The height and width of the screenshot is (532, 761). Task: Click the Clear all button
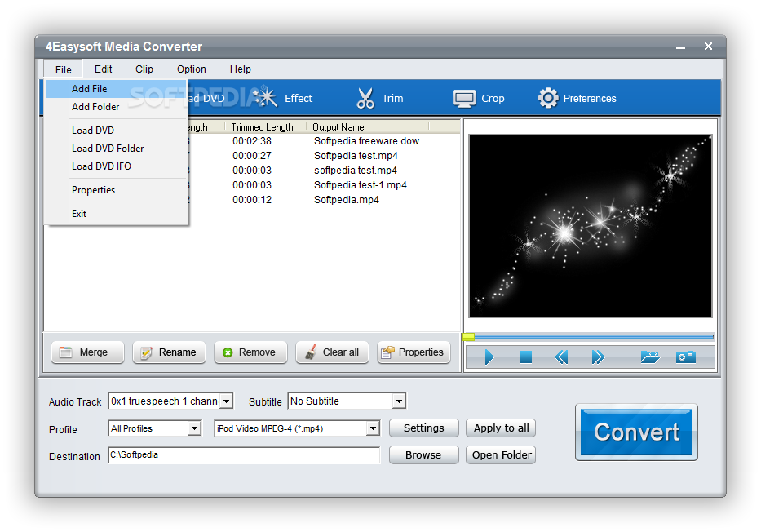pos(332,352)
